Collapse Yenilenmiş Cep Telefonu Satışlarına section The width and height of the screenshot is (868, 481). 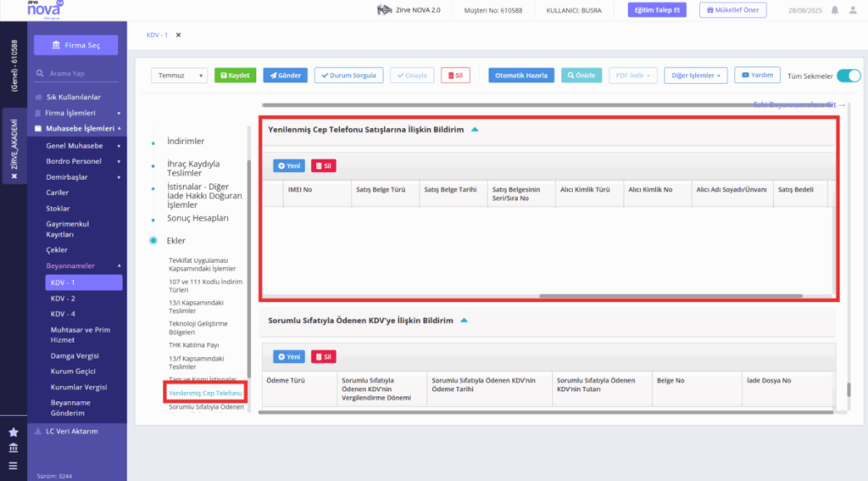(475, 130)
